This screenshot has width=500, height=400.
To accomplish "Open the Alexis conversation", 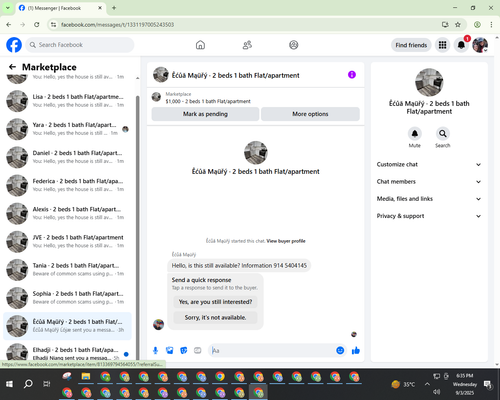I will coord(67,213).
